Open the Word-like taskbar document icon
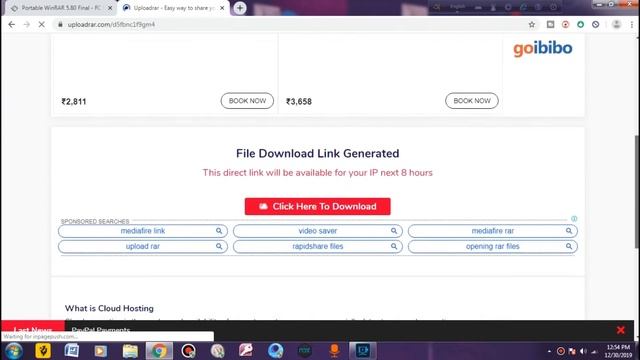Image resolution: width=640 pixels, height=360 pixels. click(72, 351)
